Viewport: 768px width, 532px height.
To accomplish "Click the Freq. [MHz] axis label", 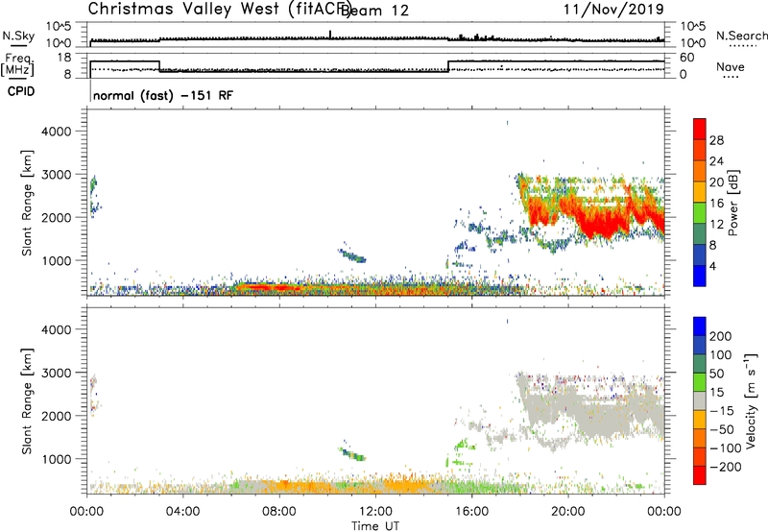I will coord(18,64).
